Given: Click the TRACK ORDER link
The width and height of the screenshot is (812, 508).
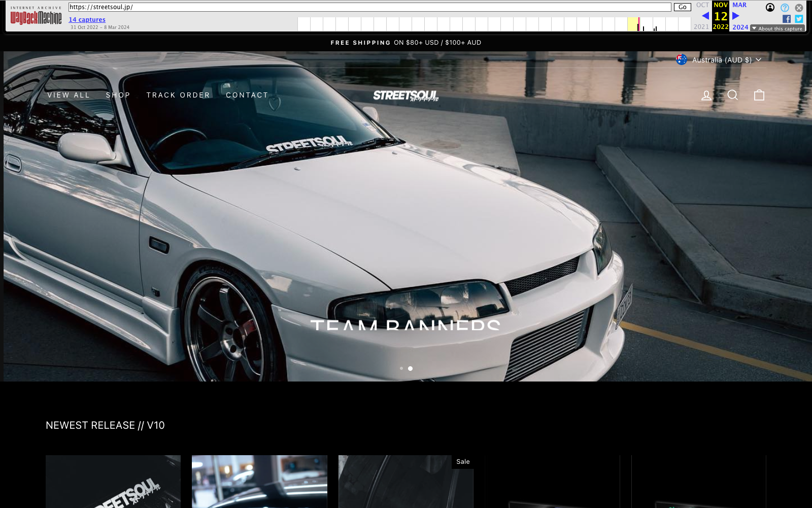Looking at the screenshot, I should pos(178,95).
